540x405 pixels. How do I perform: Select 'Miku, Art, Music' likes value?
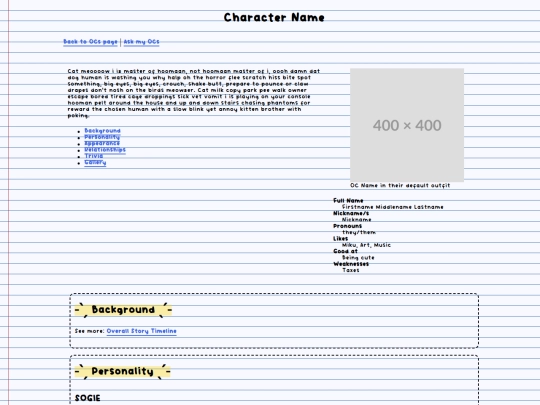tap(366, 245)
